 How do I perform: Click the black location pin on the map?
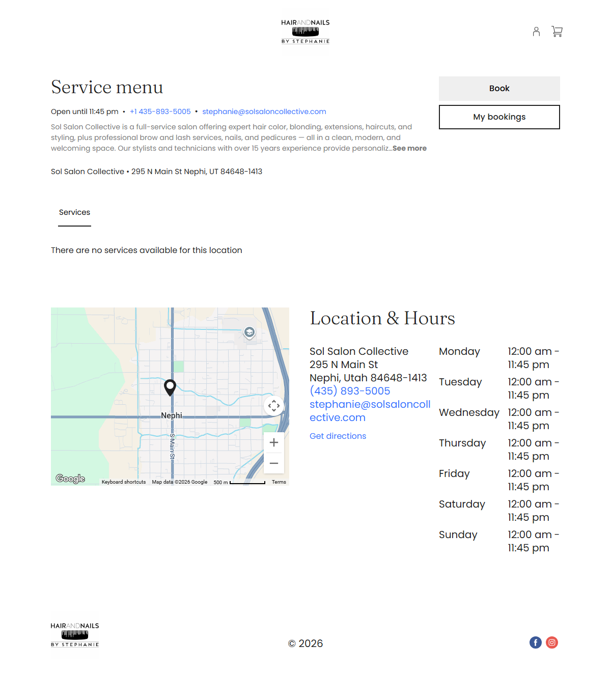pyautogui.click(x=170, y=387)
